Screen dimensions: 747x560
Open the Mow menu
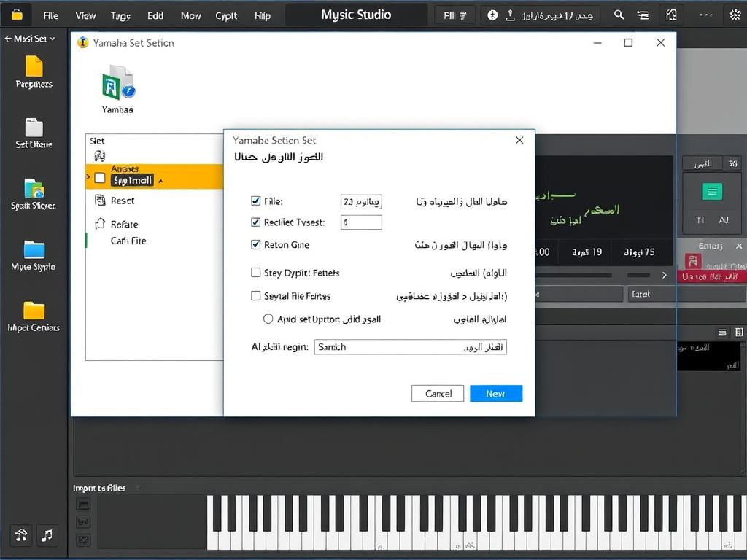[190, 16]
